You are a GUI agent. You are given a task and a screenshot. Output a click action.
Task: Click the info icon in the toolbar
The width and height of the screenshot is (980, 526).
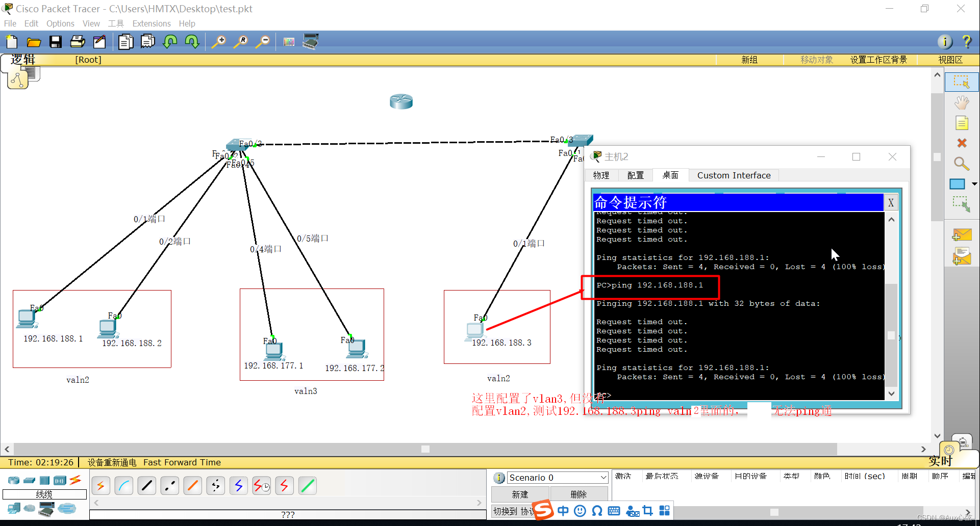coord(945,42)
